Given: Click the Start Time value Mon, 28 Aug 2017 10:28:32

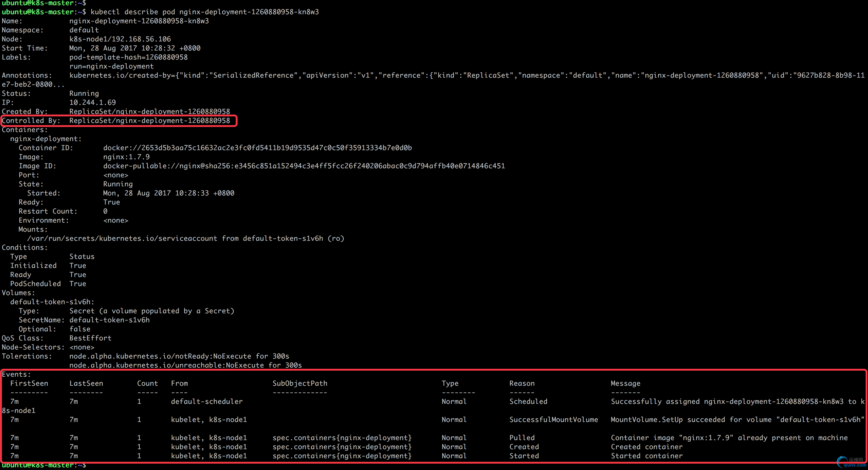Looking at the screenshot, I should point(135,48).
